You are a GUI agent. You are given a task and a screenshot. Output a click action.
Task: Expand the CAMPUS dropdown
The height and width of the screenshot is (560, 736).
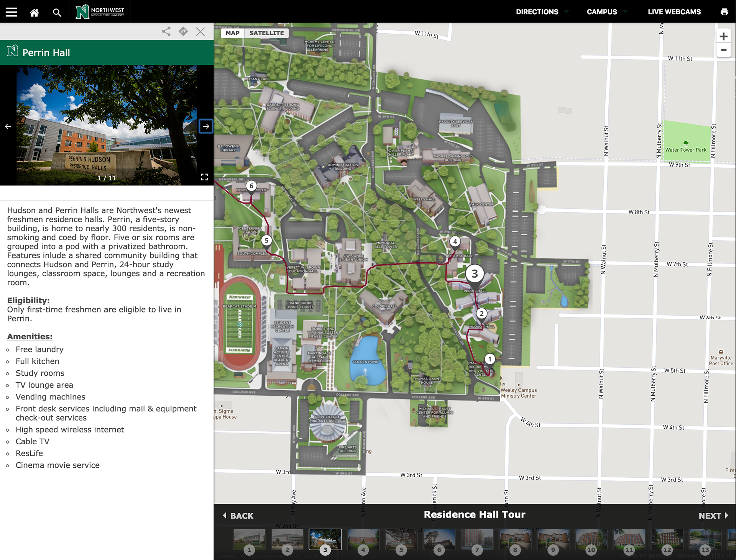607,12
